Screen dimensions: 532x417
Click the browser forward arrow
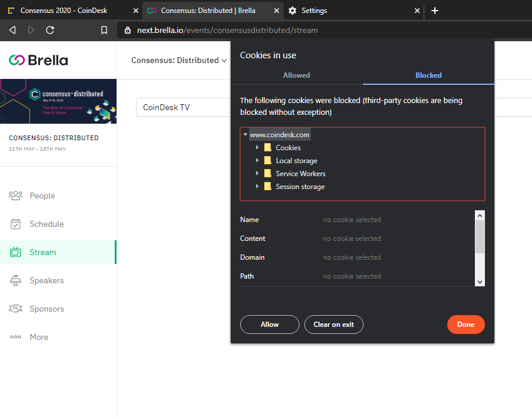coord(31,30)
